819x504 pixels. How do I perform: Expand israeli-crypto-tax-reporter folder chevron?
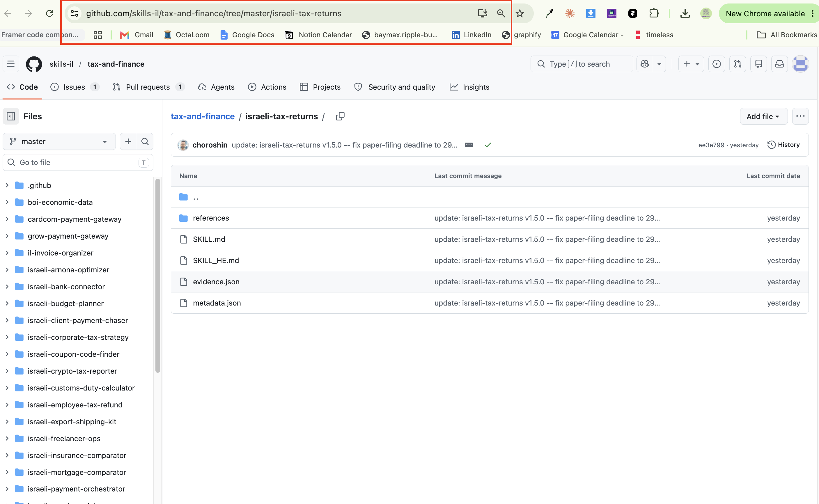coord(7,371)
